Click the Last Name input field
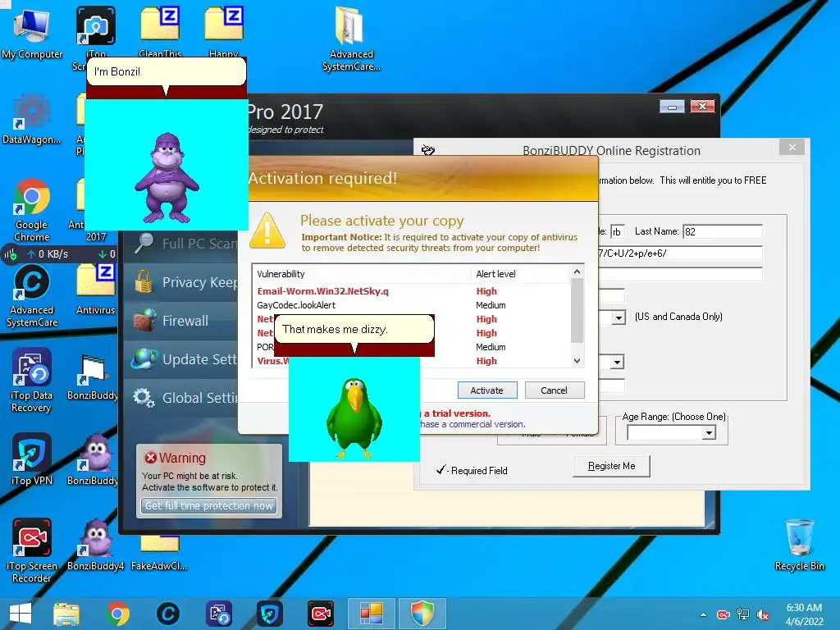Screen dimensions: 840x630 (x=723, y=231)
